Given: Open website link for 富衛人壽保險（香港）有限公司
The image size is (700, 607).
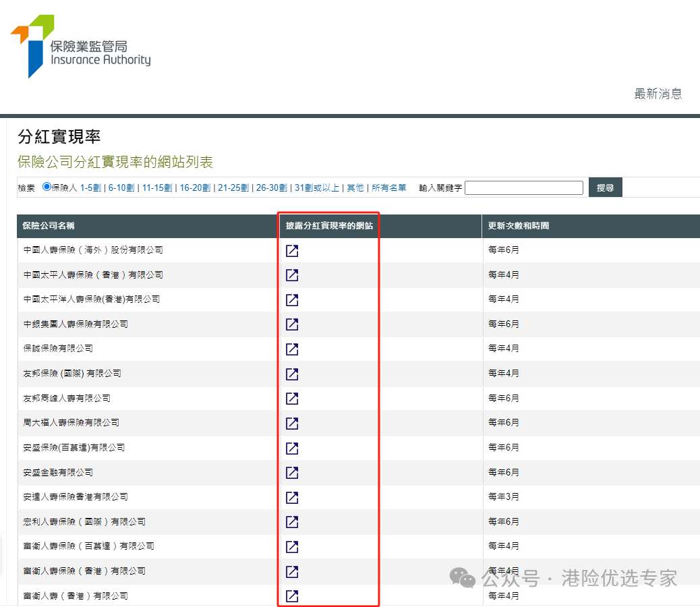Looking at the screenshot, I should coord(292,571).
